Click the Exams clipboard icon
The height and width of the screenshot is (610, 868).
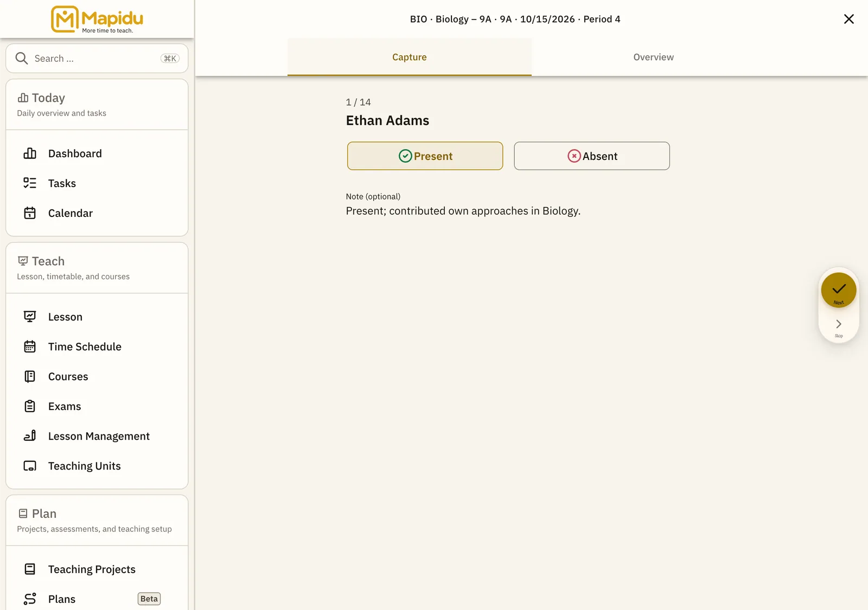(x=30, y=406)
